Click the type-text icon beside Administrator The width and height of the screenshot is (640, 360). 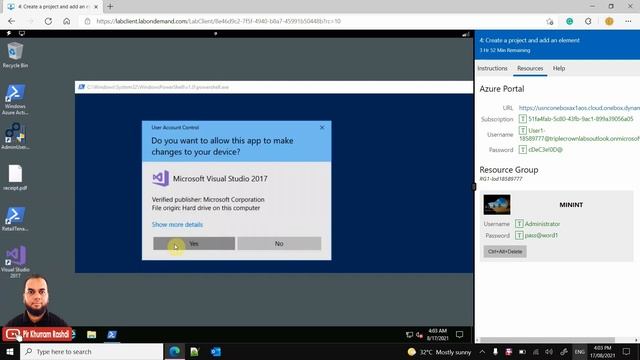(519, 224)
